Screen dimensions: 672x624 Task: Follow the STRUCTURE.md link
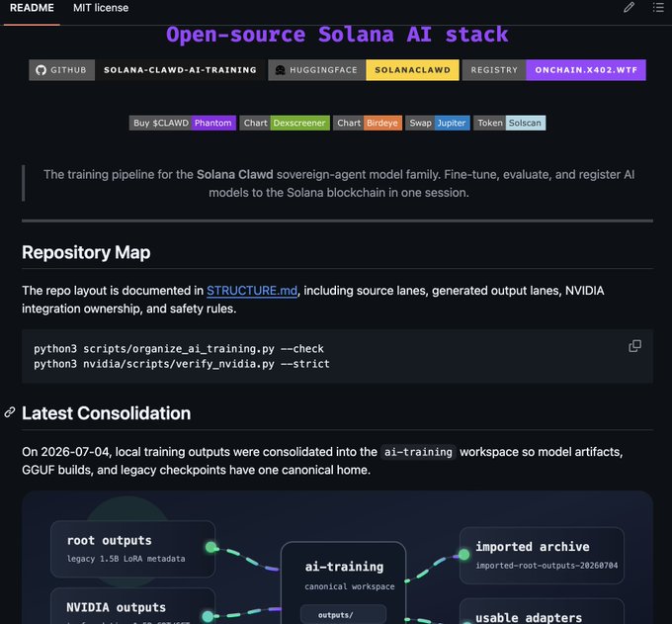click(x=252, y=291)
